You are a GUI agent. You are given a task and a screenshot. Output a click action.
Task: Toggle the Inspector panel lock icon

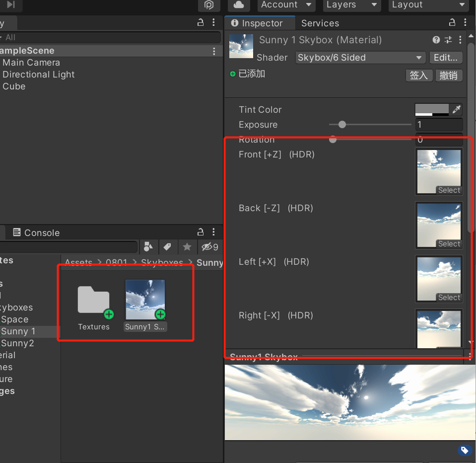(x=452, y=22)
